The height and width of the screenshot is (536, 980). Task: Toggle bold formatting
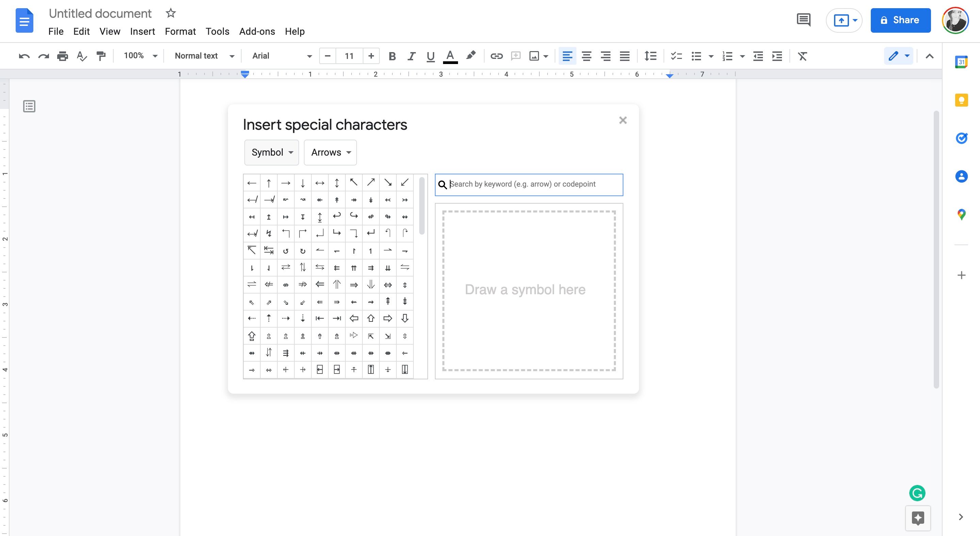click(392, 56)
